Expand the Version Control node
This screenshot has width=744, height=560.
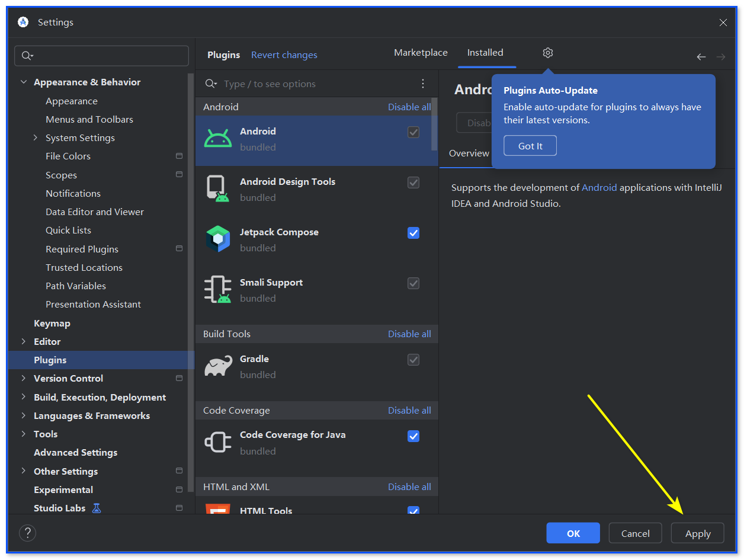pos(24,378)
